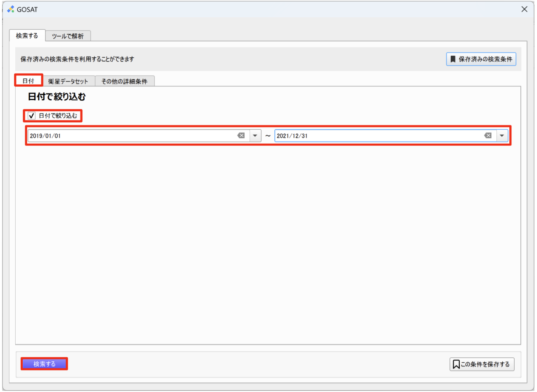Click into the start date input field
The image size is (537, 392).
132,135
